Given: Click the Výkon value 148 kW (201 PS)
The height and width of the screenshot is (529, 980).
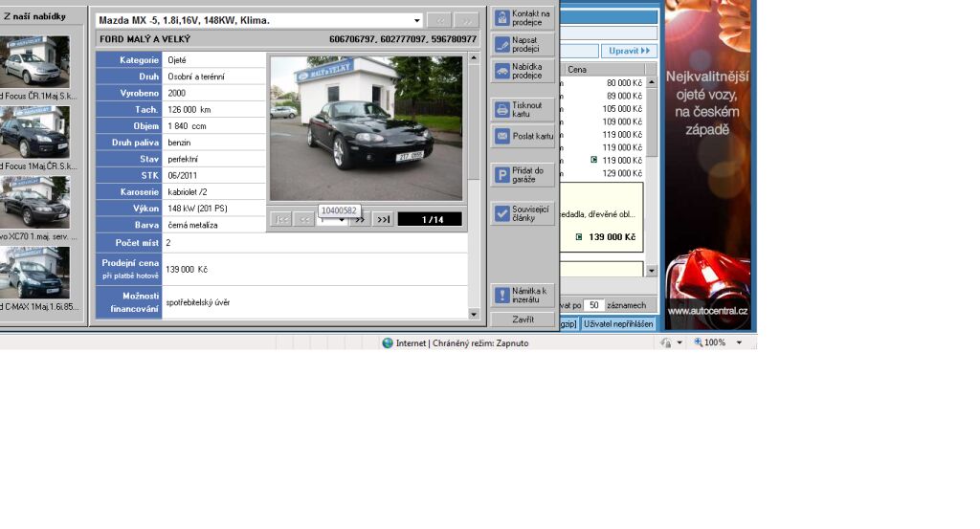Looking at the screenshot, I should (x=197, y=208).
